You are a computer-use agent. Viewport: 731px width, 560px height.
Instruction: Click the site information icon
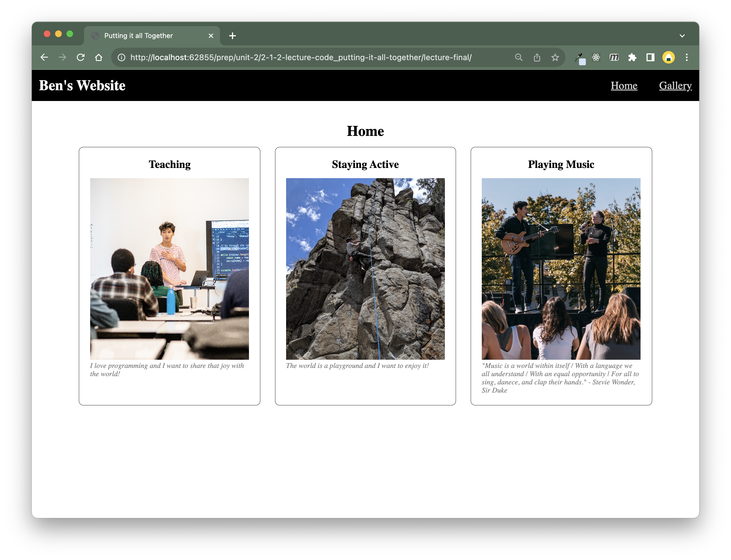point(122,57)
